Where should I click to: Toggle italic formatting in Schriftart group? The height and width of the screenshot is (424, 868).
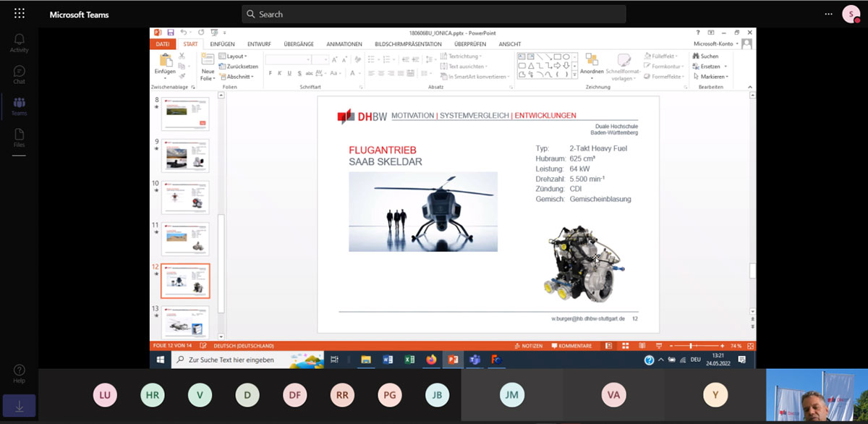click(x=279, y=73)
